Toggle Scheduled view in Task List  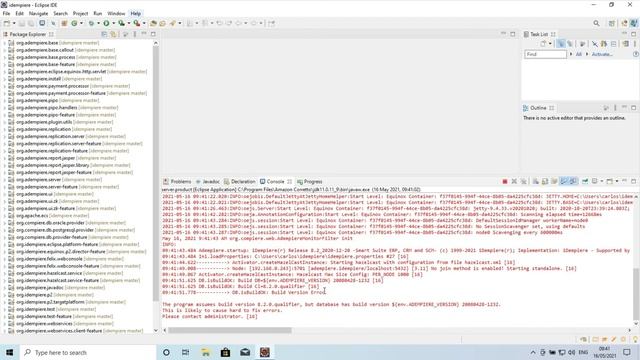[x=570, y=44]
